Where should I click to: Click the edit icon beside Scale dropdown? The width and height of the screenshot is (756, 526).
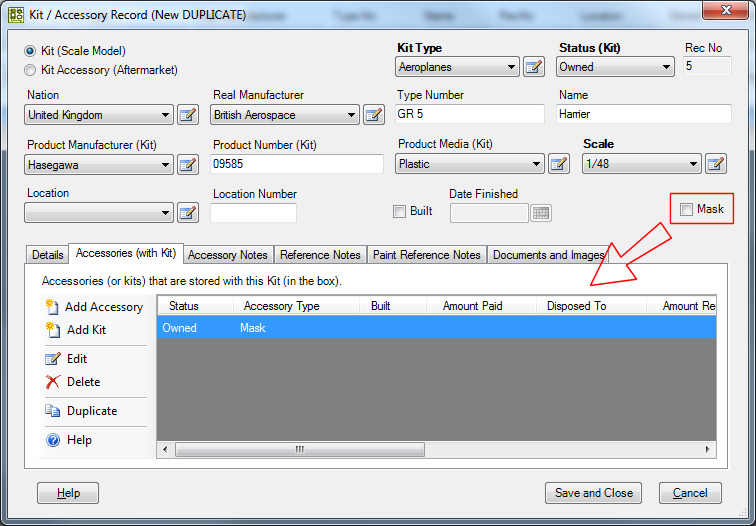[x=716, y=164]
